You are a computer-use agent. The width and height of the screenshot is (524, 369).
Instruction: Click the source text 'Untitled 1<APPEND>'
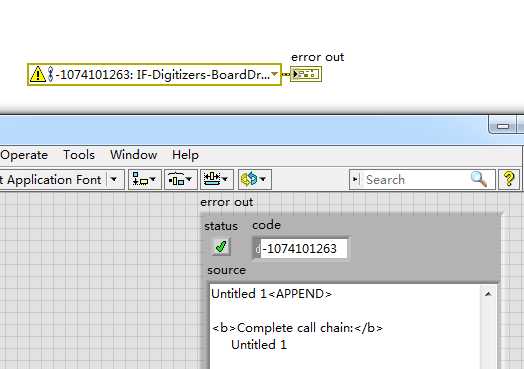pyautogui.click(x=271, y=294)
